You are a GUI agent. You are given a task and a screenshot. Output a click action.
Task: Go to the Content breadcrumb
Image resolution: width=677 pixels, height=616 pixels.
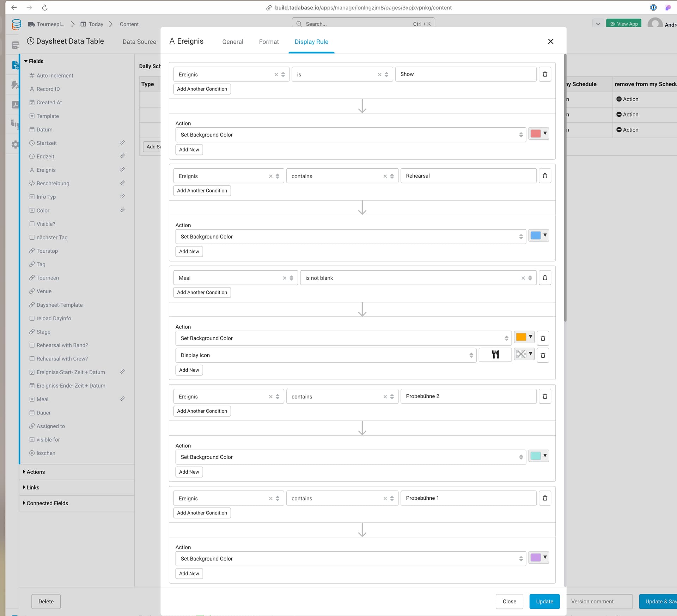tap(129, 24)
